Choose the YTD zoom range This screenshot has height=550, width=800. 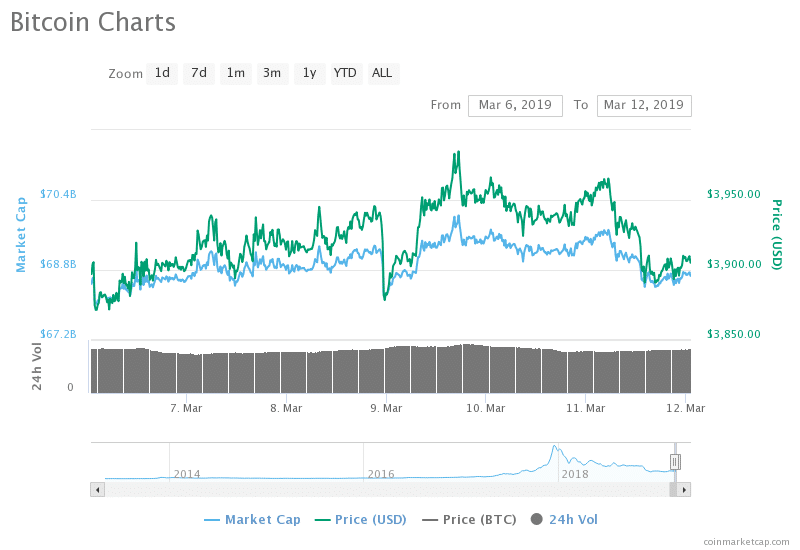point(346,73)
